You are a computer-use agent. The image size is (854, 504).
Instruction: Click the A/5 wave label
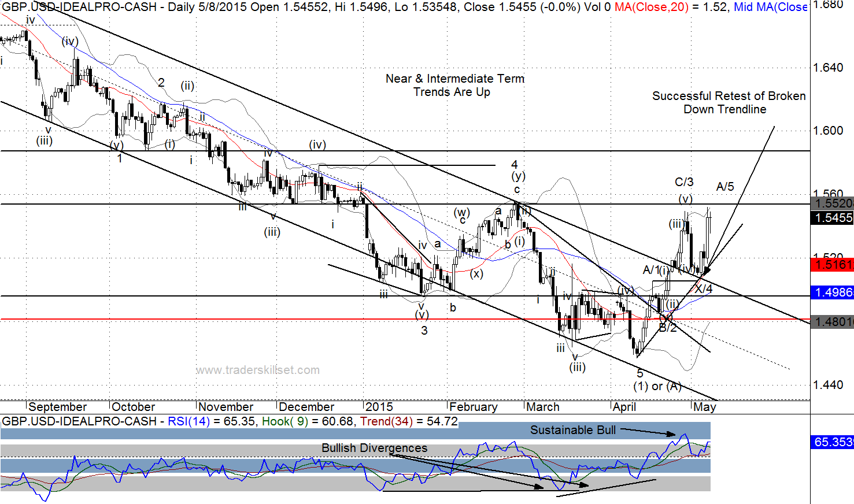[725, 187]
